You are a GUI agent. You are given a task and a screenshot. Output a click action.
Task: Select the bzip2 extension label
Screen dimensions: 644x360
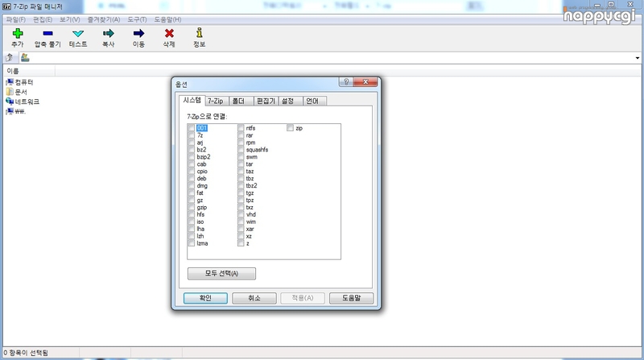204,157
